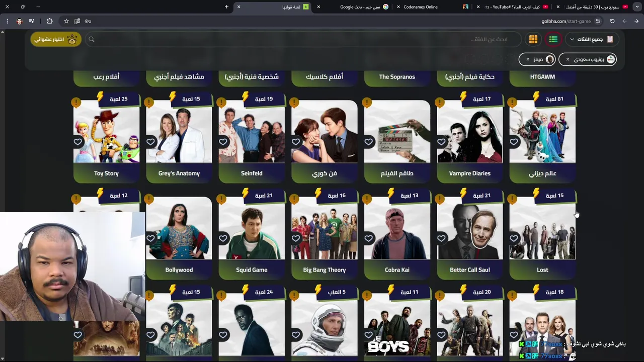Open the Chrome profile avatar
Viewport: 644px width, 362px height.
click(20, 21)
